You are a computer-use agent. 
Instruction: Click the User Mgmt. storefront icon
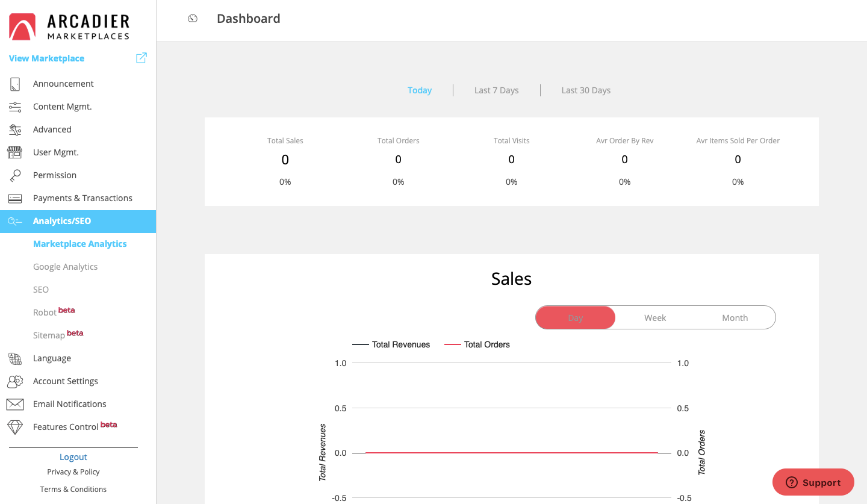pyautogui.click(x=15, y=152)
